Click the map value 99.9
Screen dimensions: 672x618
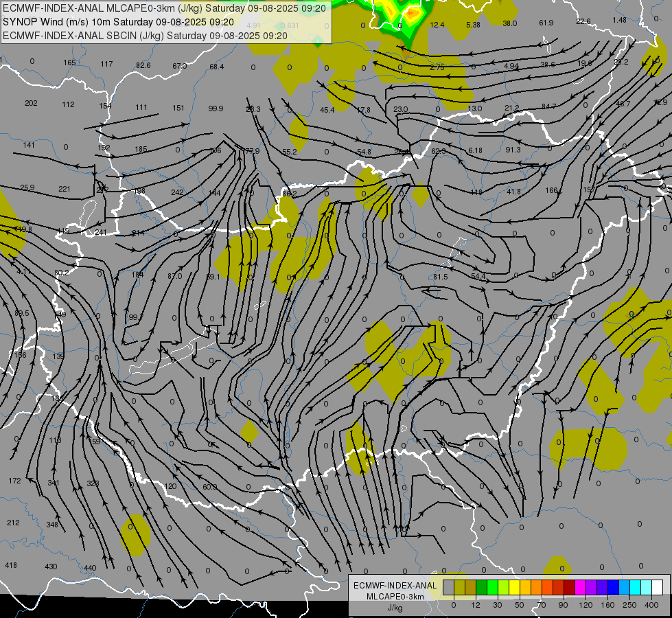[x=216, y=108]
